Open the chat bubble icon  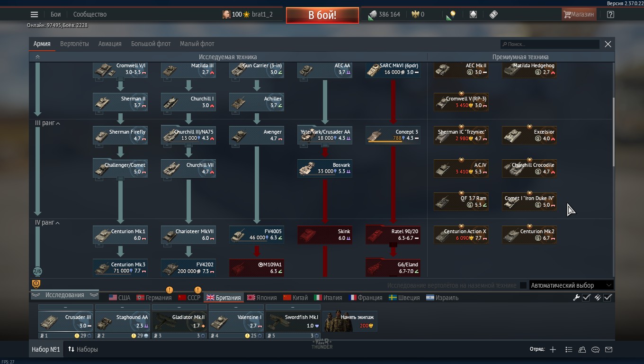click(595, 349)
